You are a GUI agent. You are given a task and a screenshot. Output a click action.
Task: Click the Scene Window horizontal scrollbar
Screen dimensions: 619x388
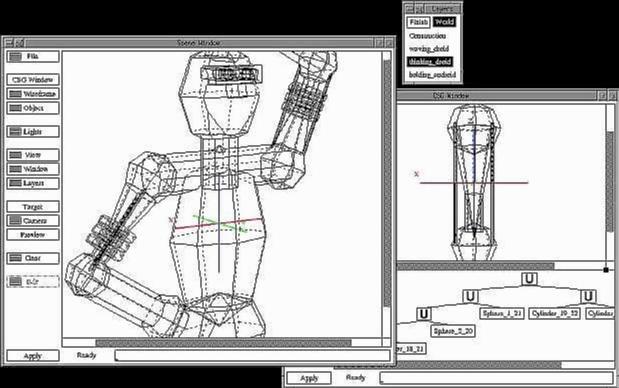[x=223, y=343]
